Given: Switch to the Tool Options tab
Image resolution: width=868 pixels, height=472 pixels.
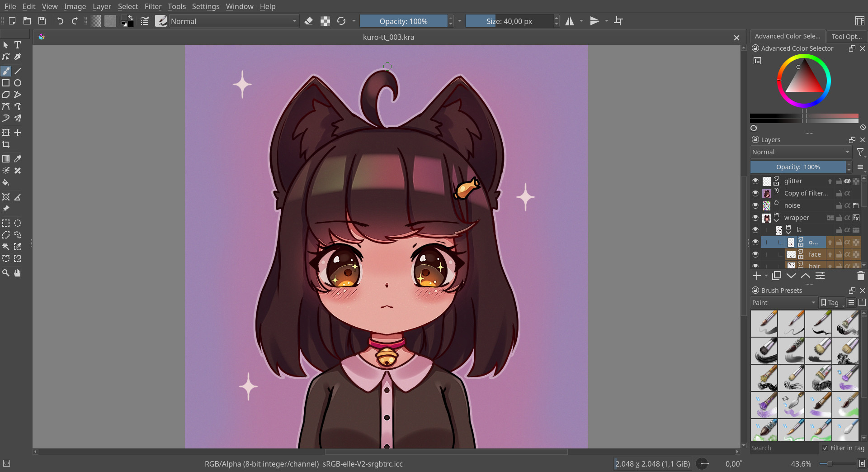Looking at the screenshot, I should click(847, 36).
